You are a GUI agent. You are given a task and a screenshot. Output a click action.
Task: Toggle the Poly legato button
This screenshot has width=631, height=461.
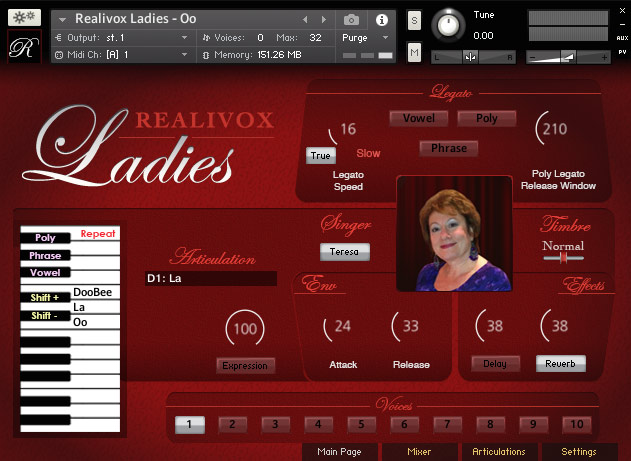point(487,118)
